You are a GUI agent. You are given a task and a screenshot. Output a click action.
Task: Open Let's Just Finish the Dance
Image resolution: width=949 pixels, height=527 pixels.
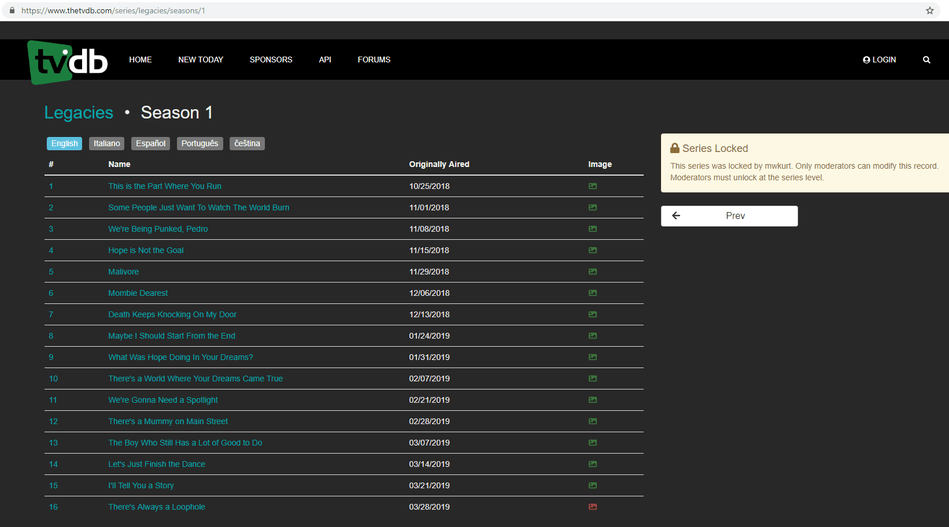coord(157,464)
